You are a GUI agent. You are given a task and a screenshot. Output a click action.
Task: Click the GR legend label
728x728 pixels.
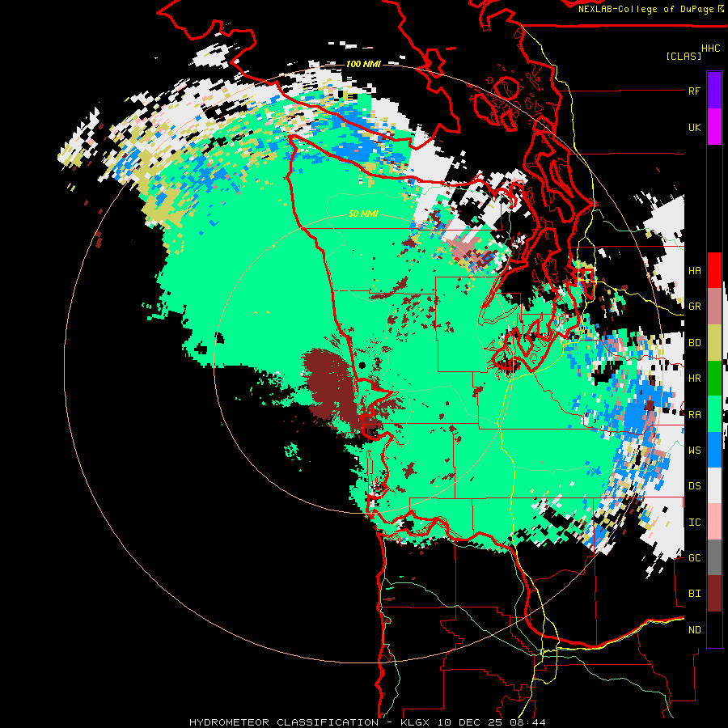pyautogui.click(x=694, y=307)
